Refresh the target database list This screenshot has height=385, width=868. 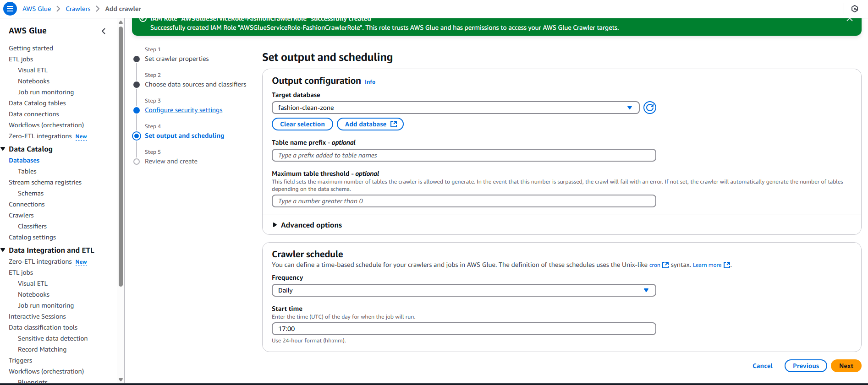tap(649, 108)
